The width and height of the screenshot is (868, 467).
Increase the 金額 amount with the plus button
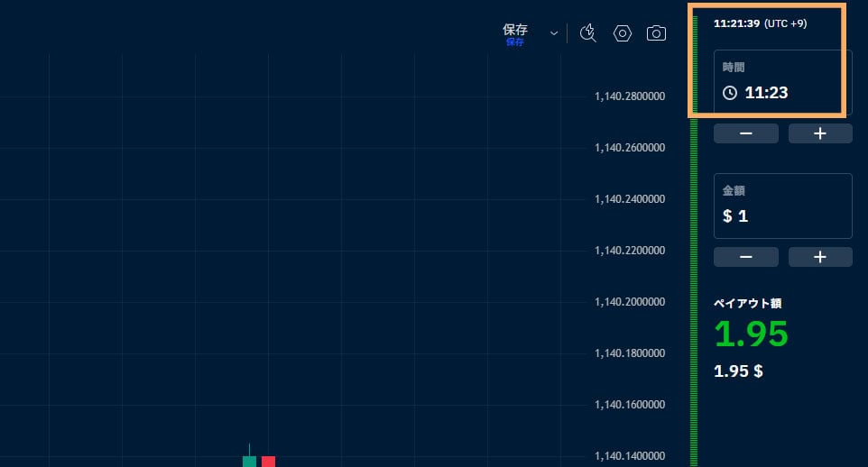819,257
